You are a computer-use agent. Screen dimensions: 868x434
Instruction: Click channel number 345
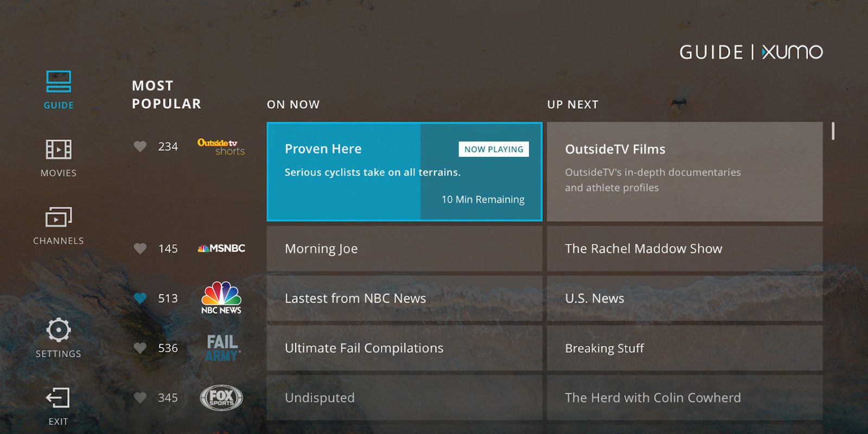pyautogui.click(x=168, y=398)
